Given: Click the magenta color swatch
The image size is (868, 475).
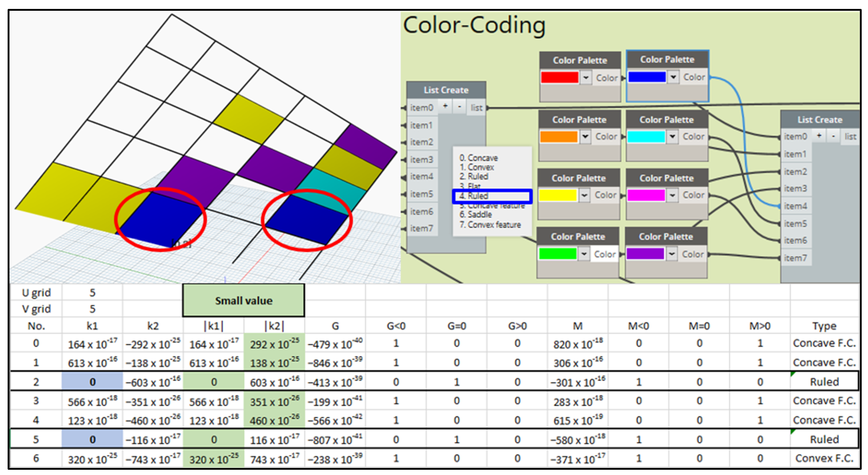Looking at the screenshot, I should pos(646,195).
